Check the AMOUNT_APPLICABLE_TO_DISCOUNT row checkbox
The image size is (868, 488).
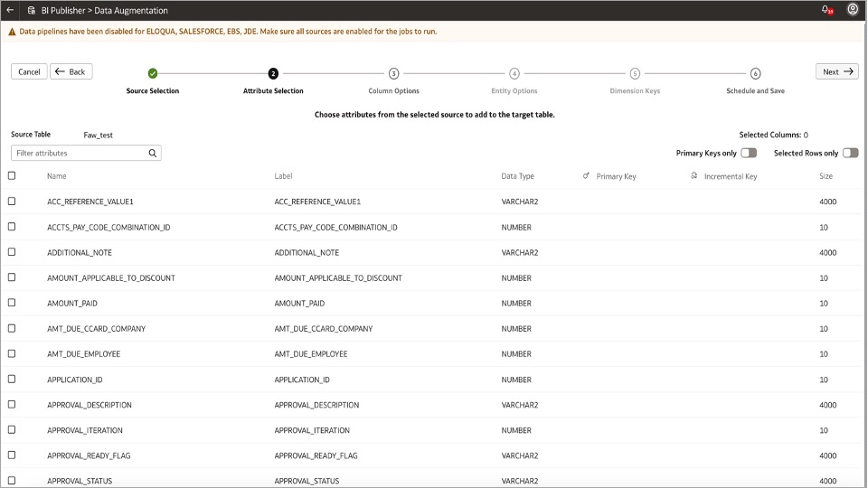pos(12,277)
